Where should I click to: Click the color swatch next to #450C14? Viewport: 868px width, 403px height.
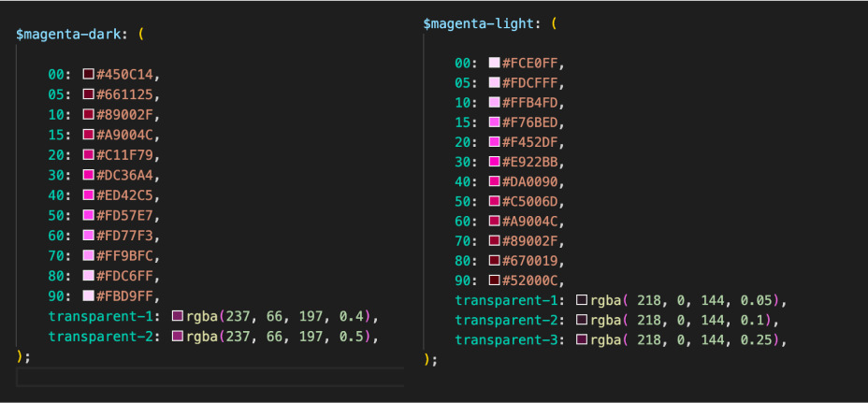(89, 74)
